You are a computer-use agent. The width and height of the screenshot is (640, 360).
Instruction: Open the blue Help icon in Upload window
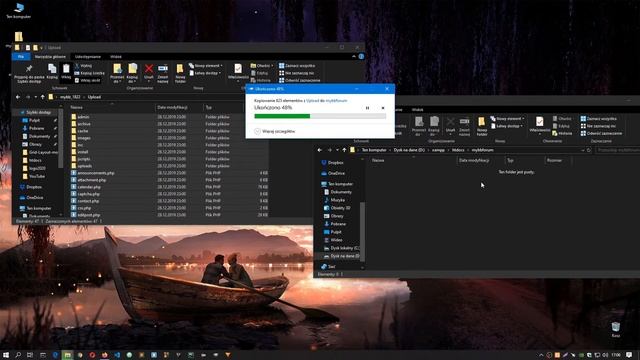(x=361, y=57)
